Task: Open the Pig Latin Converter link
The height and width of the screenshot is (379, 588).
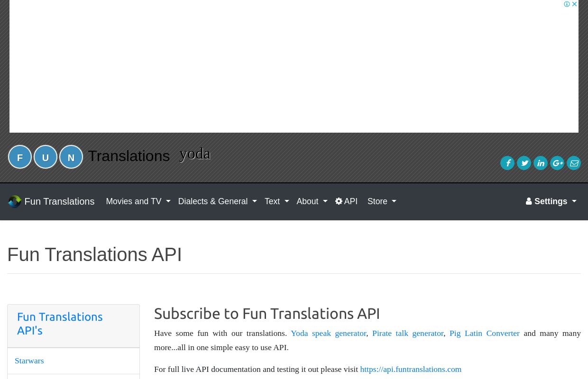Action: 484,333
